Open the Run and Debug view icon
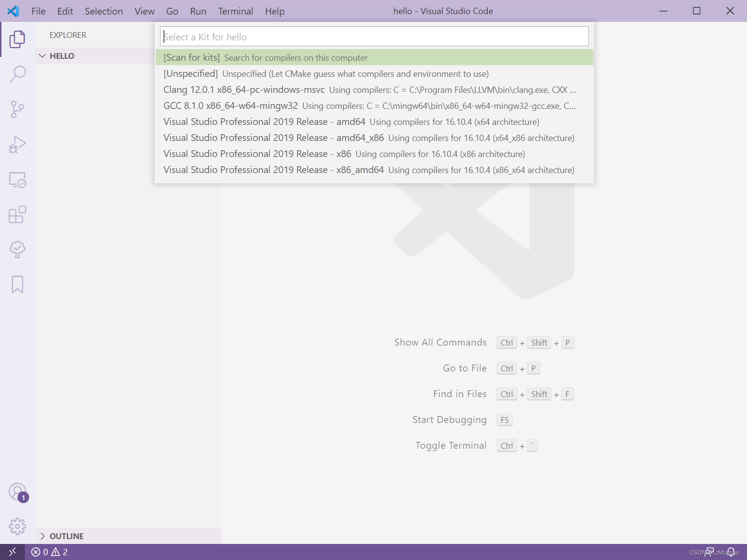Image resolution: width=747 pixels, height=560 pixels. point(18,144)
